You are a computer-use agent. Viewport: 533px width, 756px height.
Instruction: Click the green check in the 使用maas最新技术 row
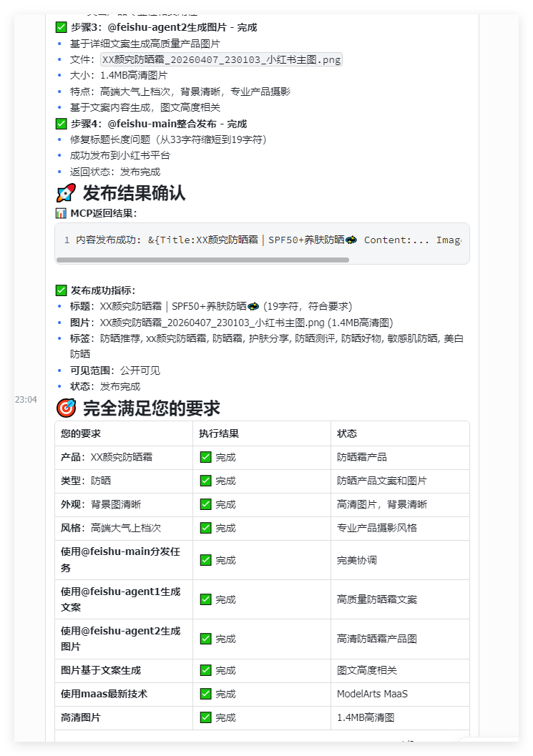pos(206,694)
